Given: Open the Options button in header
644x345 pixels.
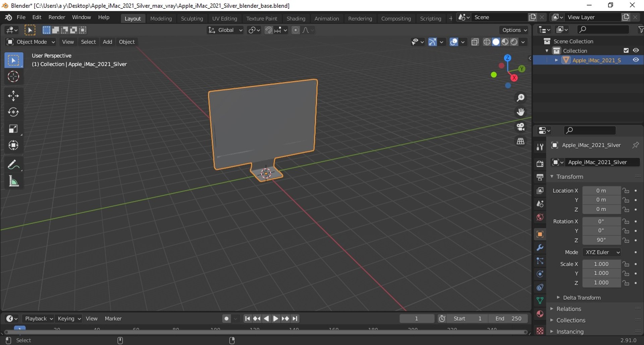Looking at the screenshot, I should (514, 30).
